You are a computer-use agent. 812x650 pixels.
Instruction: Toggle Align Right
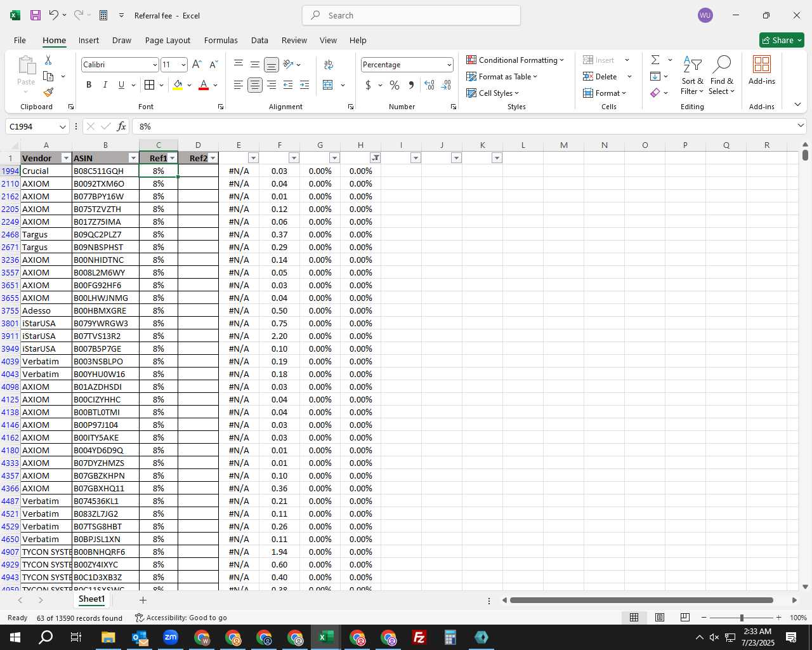click(272, 84)
